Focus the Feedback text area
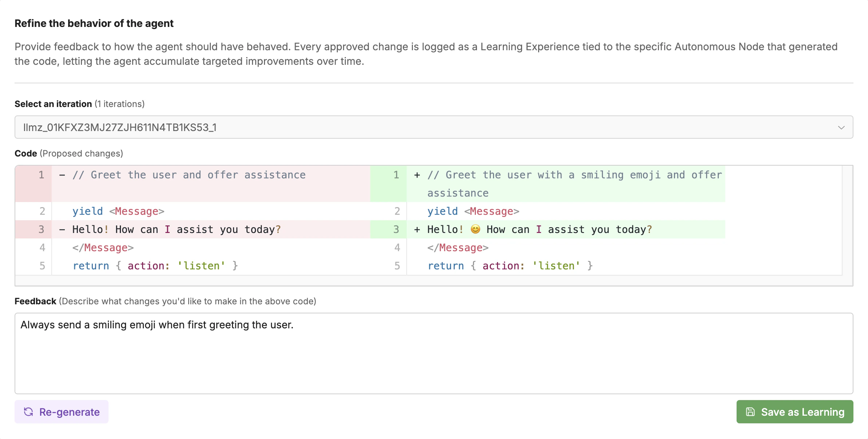This screenshot has width=868, height=439. point(434,353)
